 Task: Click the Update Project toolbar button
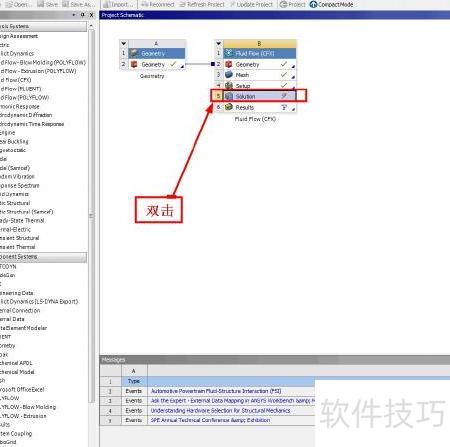(251, 4)
